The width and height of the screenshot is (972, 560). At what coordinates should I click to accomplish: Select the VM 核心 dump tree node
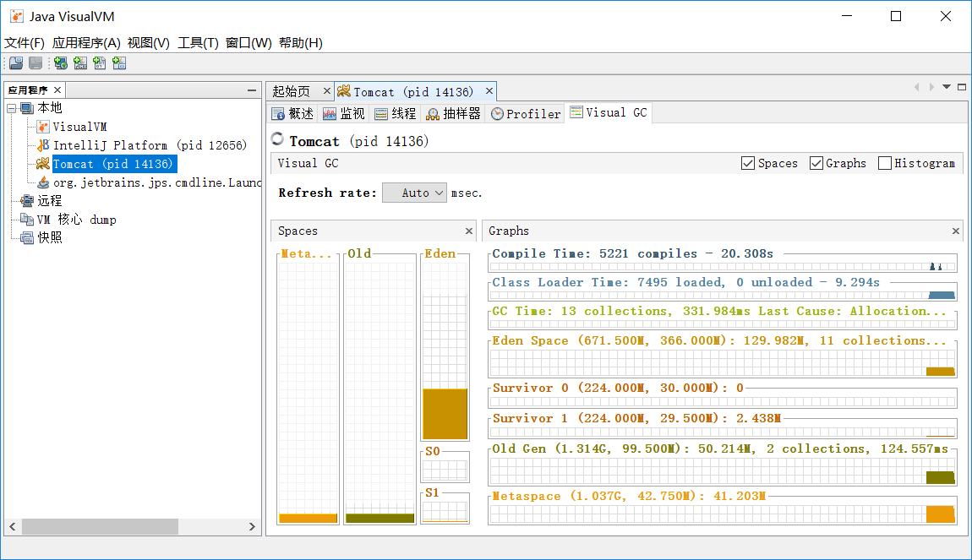(77, 220)
